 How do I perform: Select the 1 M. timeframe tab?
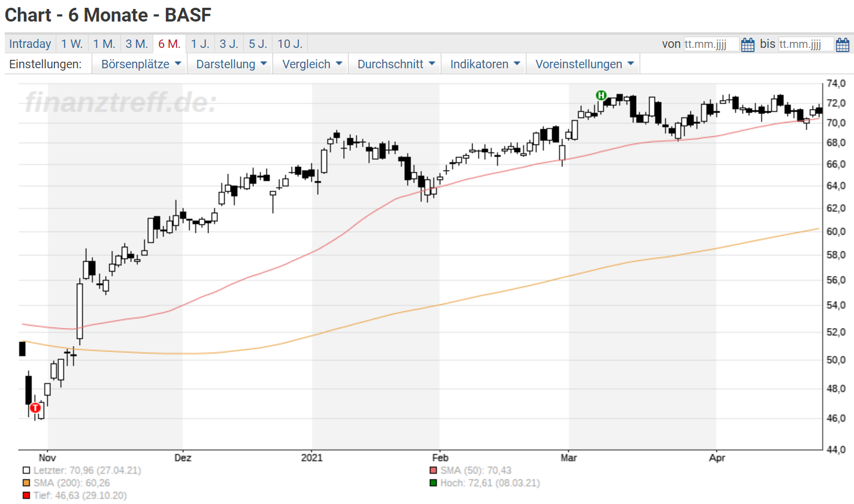pyautogui.click(x=104, y=44)
